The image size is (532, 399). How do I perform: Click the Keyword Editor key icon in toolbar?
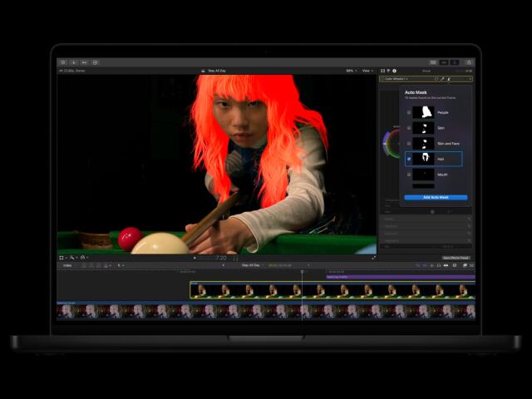coord(85,62)
